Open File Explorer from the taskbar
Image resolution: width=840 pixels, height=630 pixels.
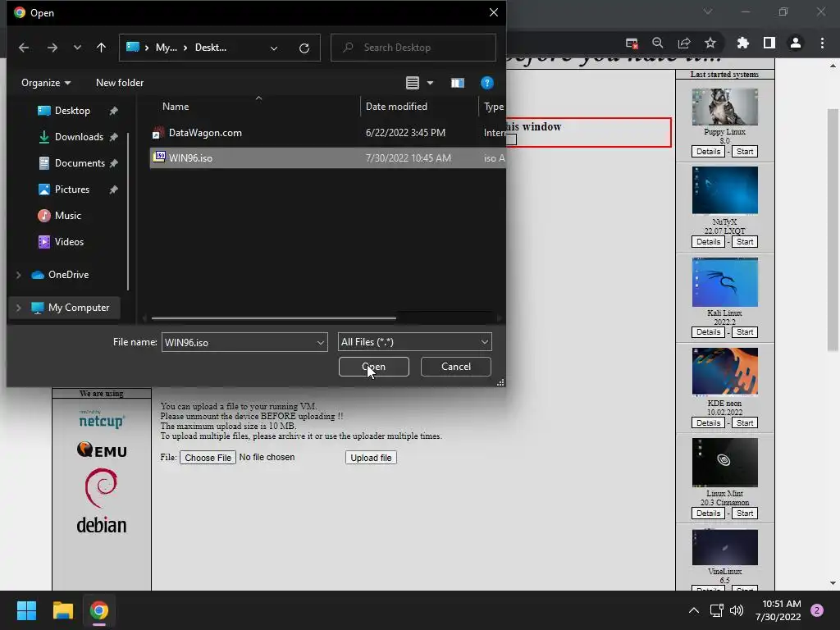click(62, 610)
